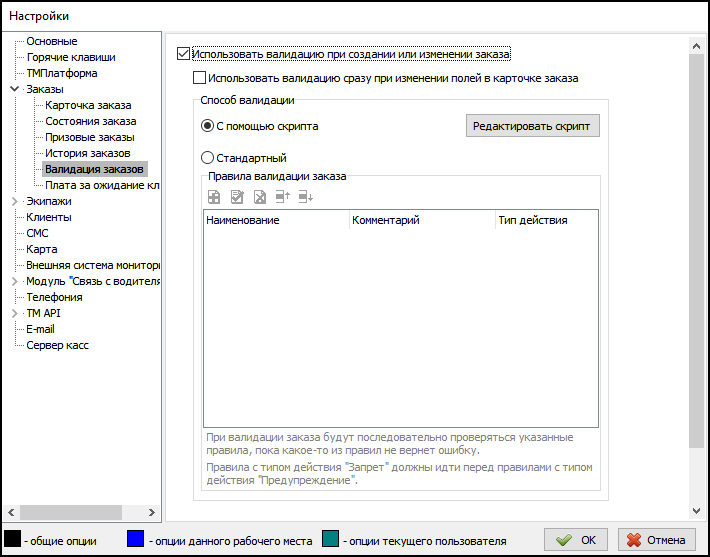Select История заказов in settings tree
710x557 pixels.
pyautogui.click(x=87, y=153)
